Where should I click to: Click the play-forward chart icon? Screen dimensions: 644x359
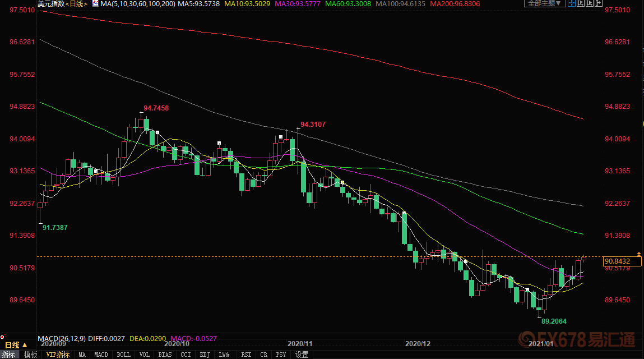589,3
